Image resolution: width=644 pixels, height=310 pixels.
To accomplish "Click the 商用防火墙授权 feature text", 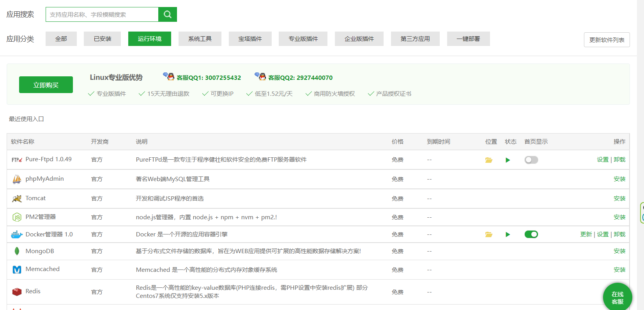I will point(334,93).
